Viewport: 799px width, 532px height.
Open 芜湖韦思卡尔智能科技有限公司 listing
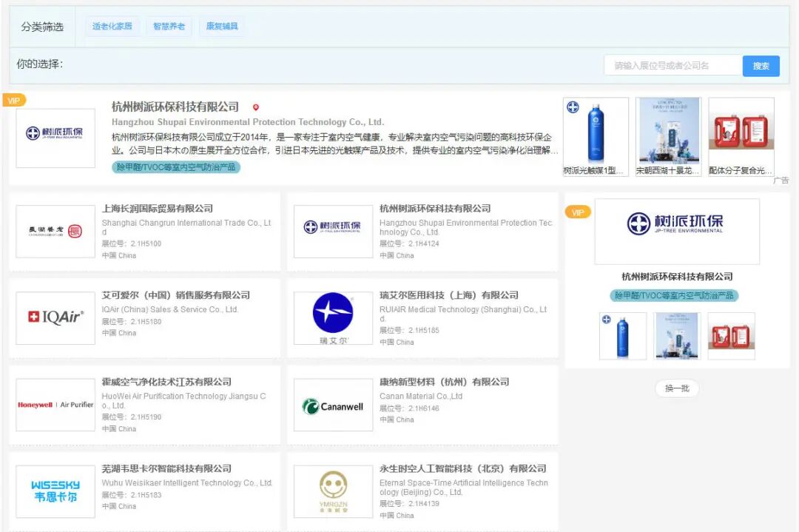166,468
